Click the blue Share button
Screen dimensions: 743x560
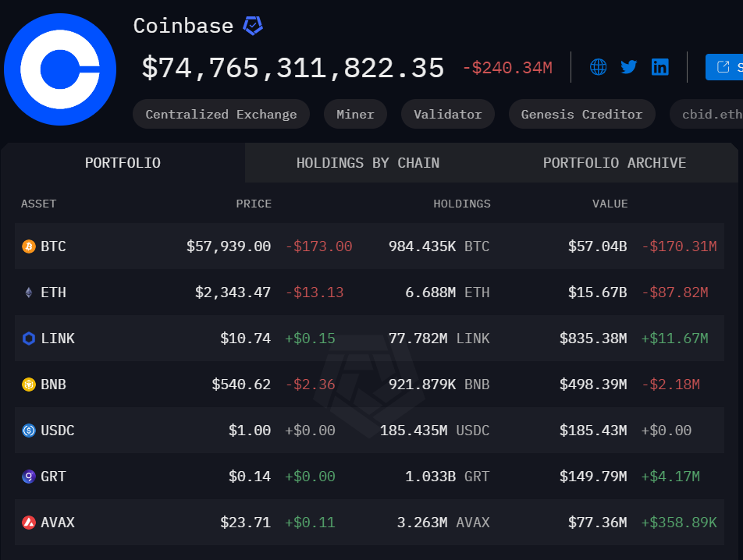(x=727, y=66)
